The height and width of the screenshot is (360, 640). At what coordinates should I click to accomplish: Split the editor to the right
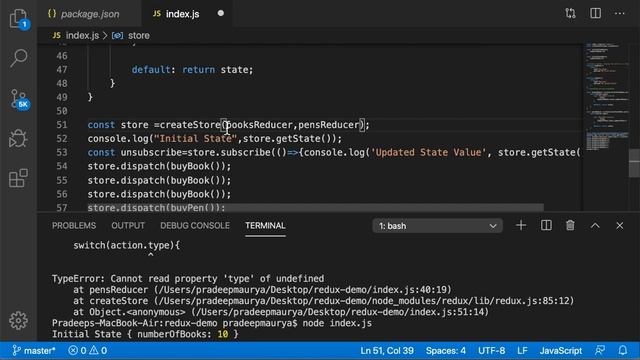595,13
